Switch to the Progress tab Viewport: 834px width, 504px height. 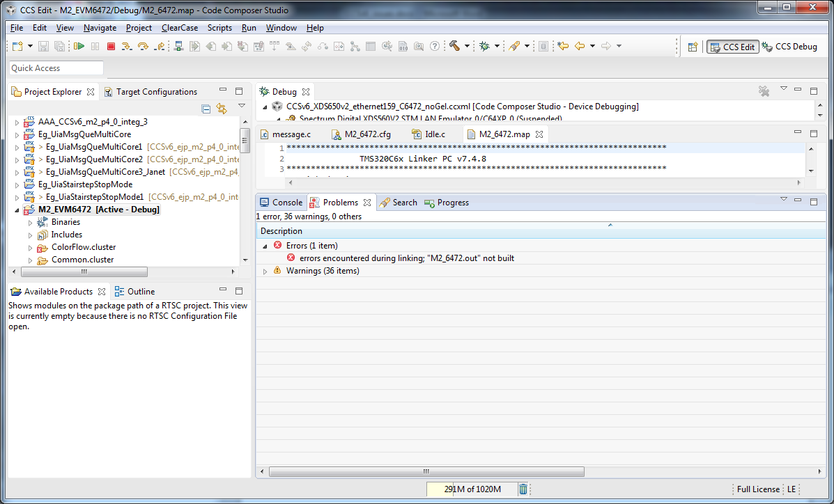[447, 203]
